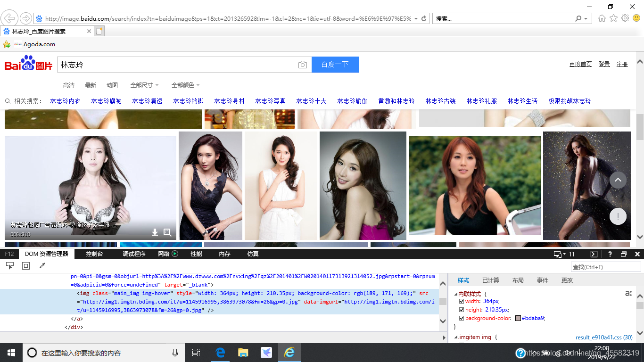Pick the color picker eyedropper tool
644x362 pixels.
tap(42, 266)
